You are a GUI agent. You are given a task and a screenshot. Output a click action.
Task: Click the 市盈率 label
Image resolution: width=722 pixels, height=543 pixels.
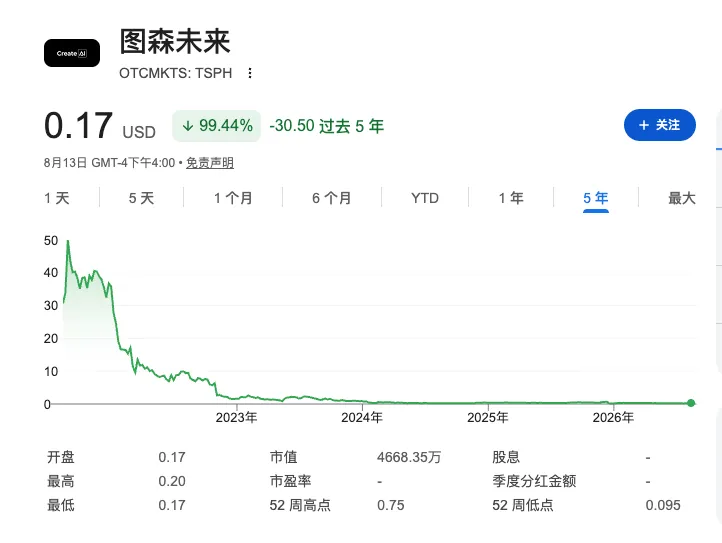[x=291, y=481]
